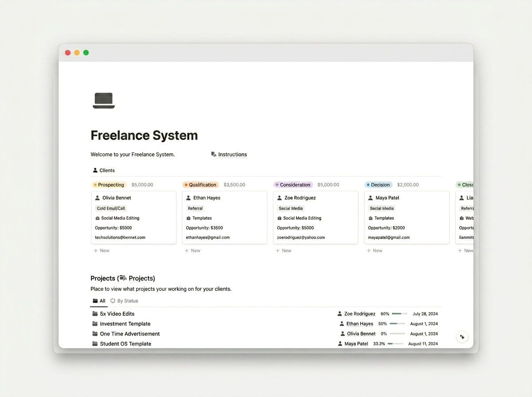Click person icon on Ethan Hayes card
This screenshot has height=397, width=532.
click(188, 198)
